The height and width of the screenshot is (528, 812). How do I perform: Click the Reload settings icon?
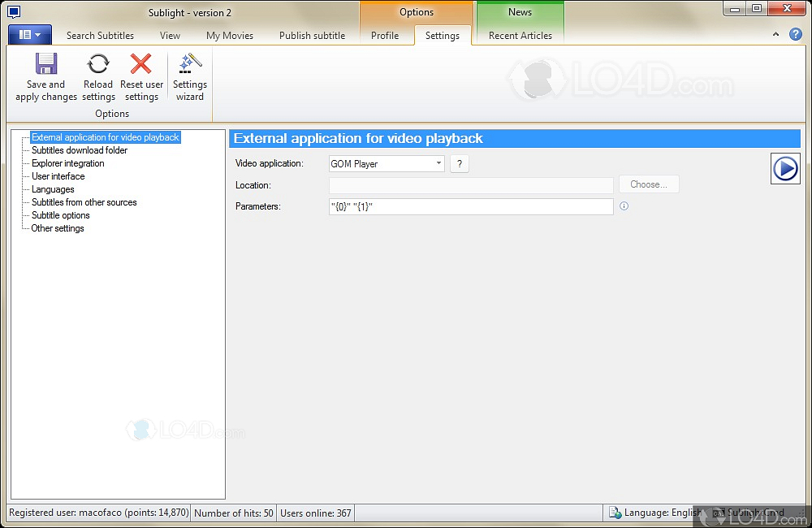[x=98, y=65]
